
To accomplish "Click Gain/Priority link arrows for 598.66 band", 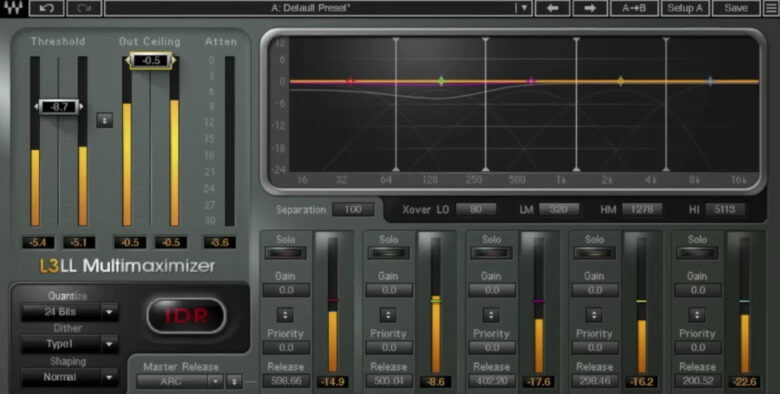I will coord(285,314).
